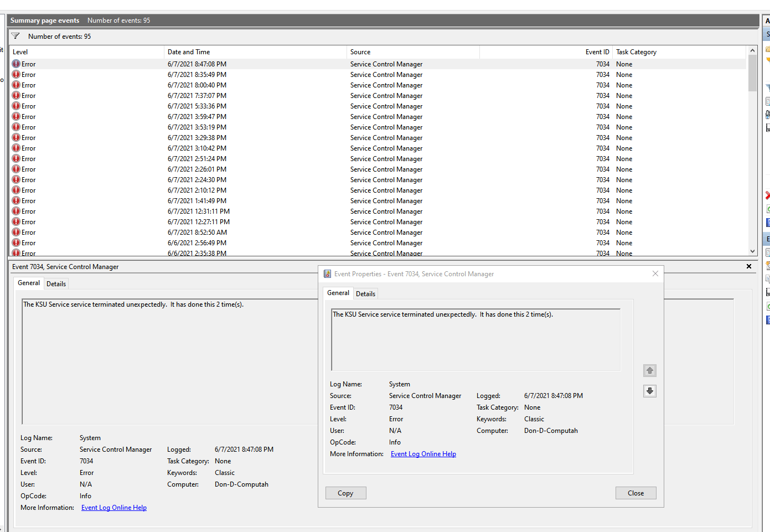Click the Error icon in the 3:59:47 PM row
The width and height of the screenshot is (770, 532).
tap(16, 116)
